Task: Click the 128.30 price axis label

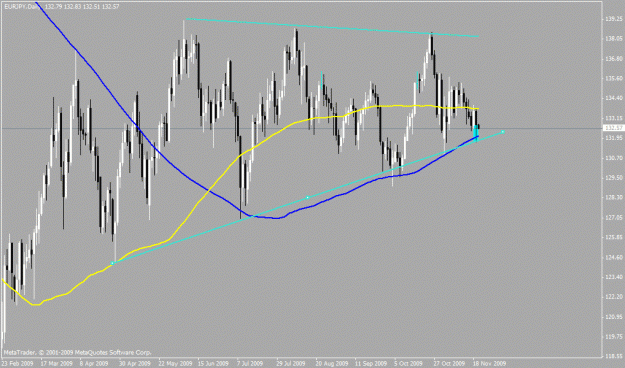Action: point(614,197)
